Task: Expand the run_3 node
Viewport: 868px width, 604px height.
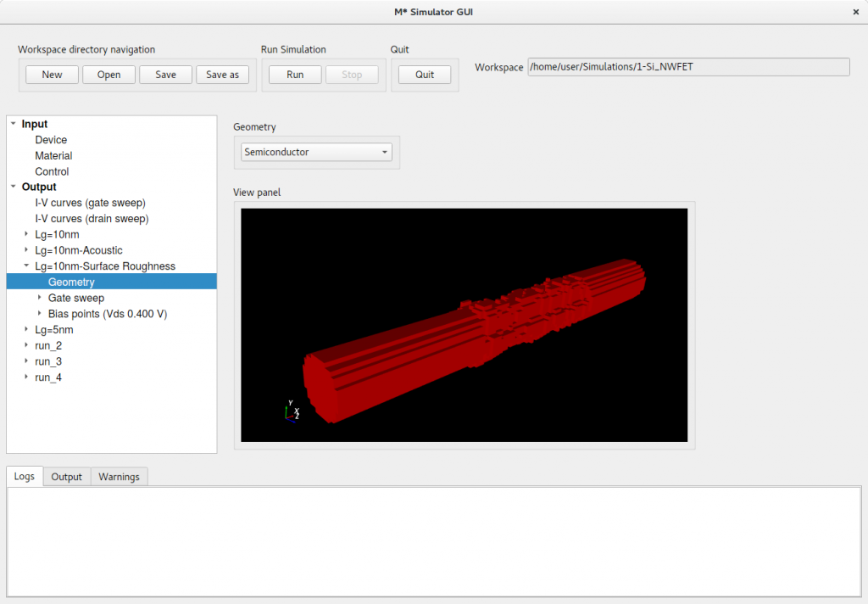Action: [26, 361]
